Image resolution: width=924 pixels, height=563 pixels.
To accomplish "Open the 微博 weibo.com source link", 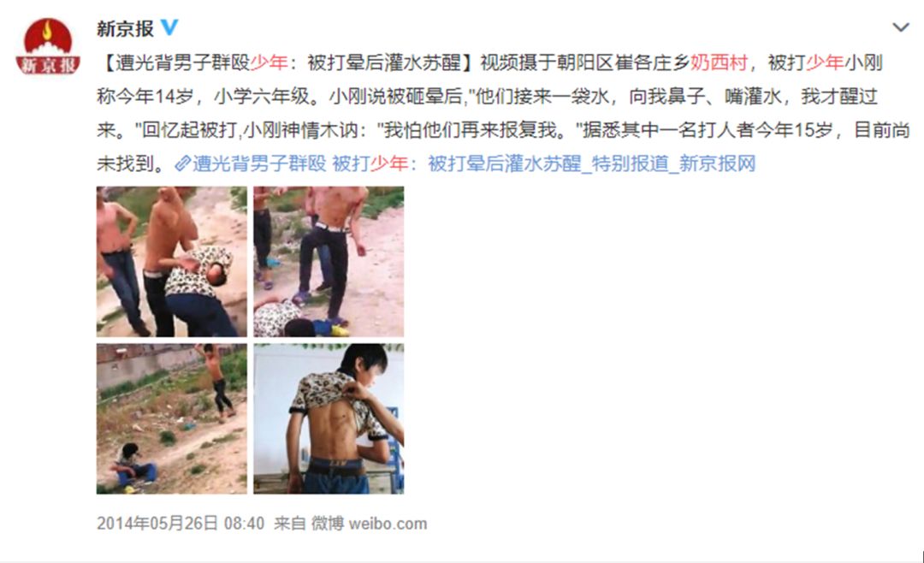I will 369,524.
